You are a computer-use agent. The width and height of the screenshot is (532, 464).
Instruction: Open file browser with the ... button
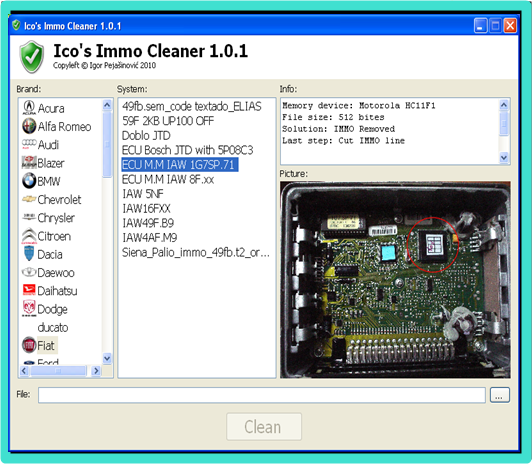(500, 395)
